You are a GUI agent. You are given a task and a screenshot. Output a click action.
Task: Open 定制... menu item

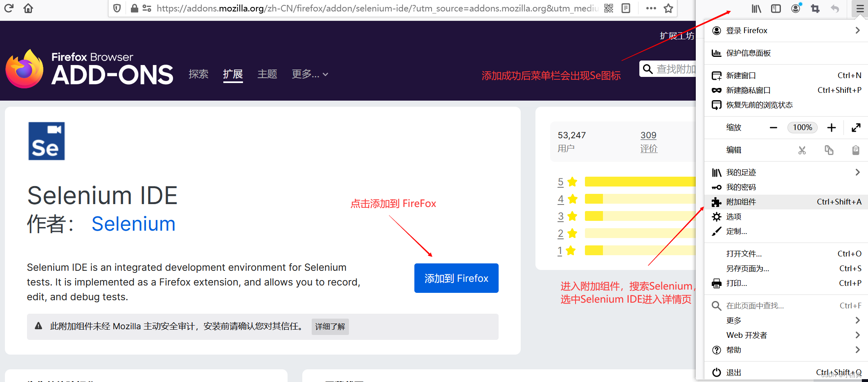coord(786,231)
